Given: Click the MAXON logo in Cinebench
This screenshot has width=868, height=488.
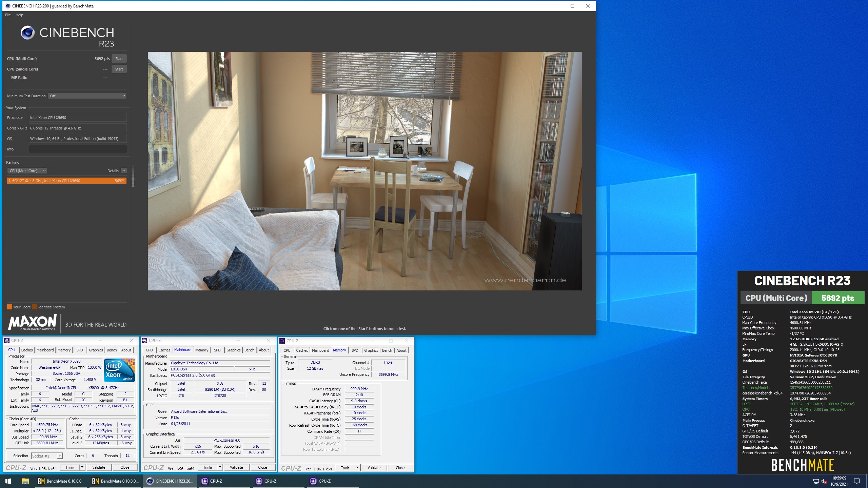Looking at the screenshot, I should pos(32,322).
